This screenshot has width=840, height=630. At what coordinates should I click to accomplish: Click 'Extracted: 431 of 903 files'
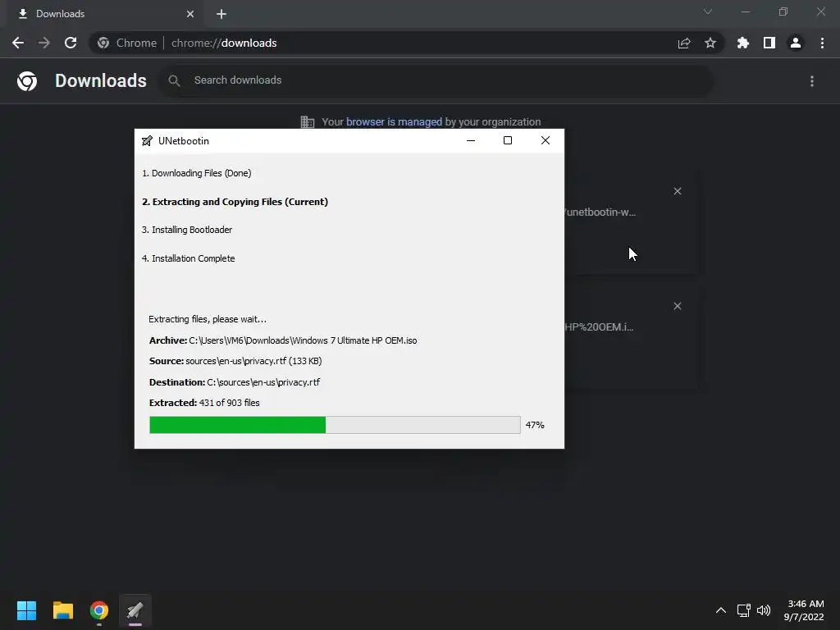click(204, 403)
